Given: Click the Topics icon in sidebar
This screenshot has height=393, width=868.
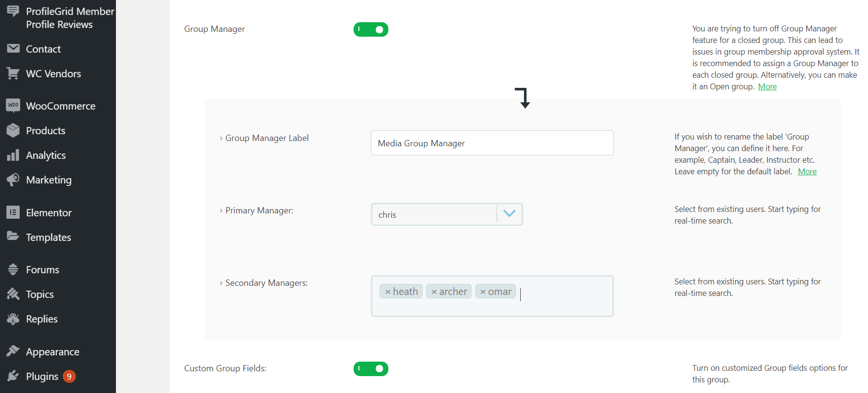Looking at the screenshot, I should [x=13, y=294].
